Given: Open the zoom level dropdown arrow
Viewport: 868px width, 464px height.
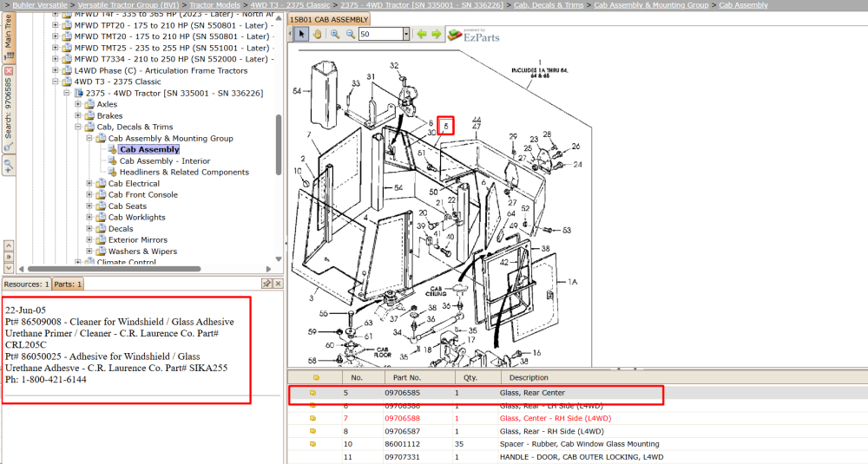Looking at the screenshot, I should [405, 35].
